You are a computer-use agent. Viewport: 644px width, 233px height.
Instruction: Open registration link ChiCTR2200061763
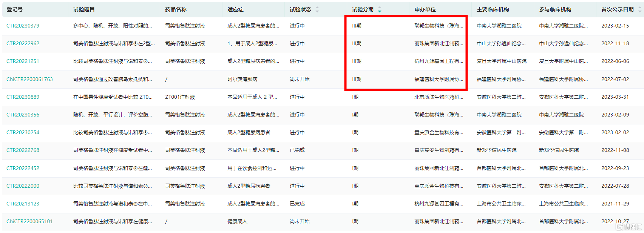(29, 79)
